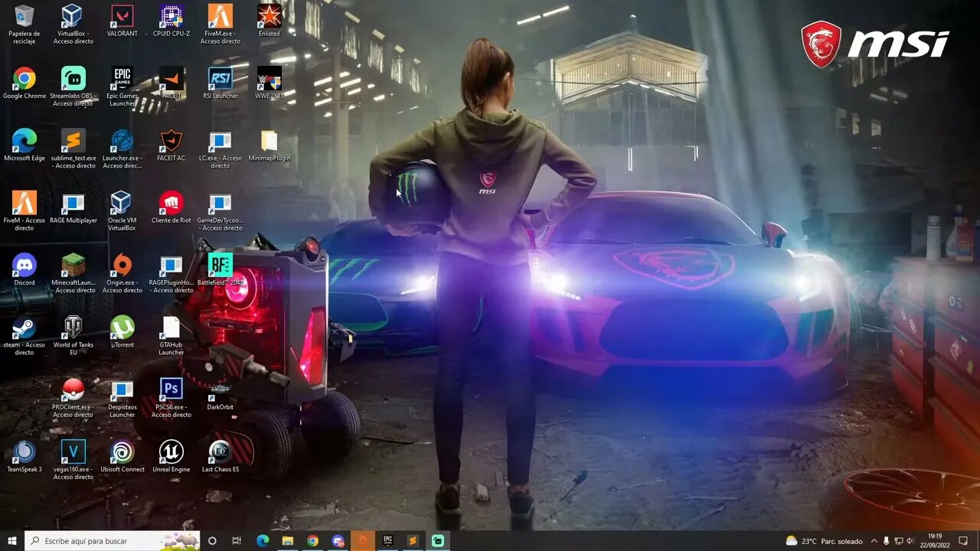Select the PROClient.exe shortcut icon
Viewport: 980px width, 551px height.
coord(73,397)
